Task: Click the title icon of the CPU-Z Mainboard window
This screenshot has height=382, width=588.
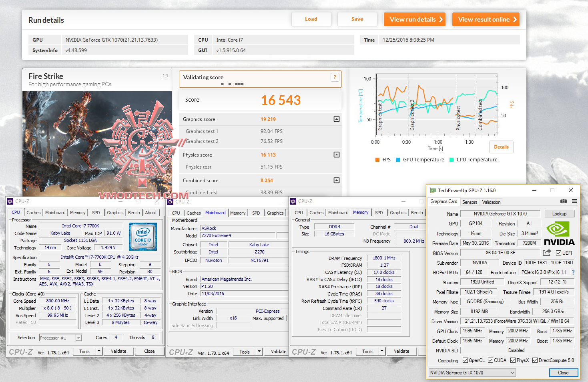Action: (170, 201)
